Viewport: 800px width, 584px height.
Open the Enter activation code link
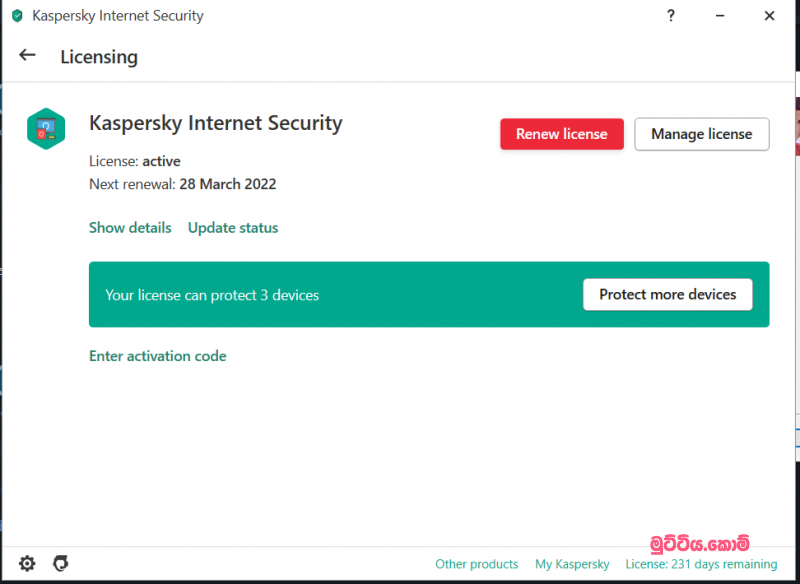[158, 356]
